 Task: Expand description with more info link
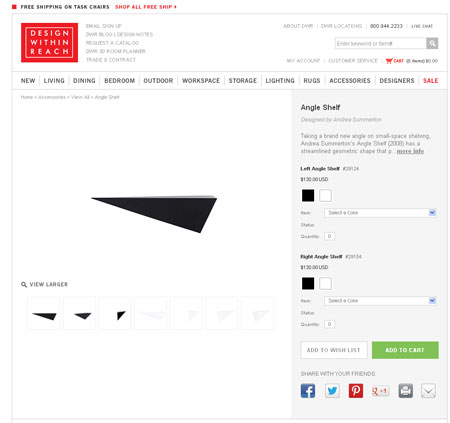tap(410, 151)
